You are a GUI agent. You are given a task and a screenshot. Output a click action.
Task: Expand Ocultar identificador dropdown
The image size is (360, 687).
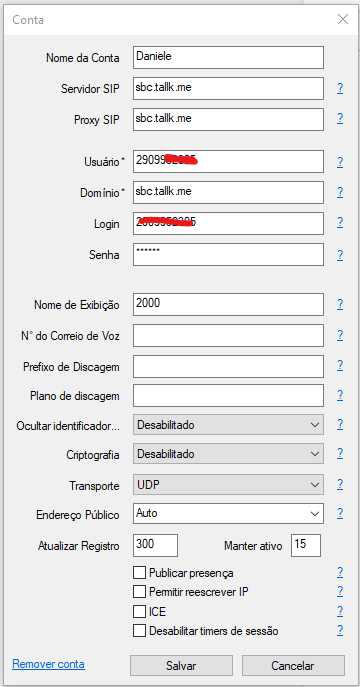tap(228, 425)
